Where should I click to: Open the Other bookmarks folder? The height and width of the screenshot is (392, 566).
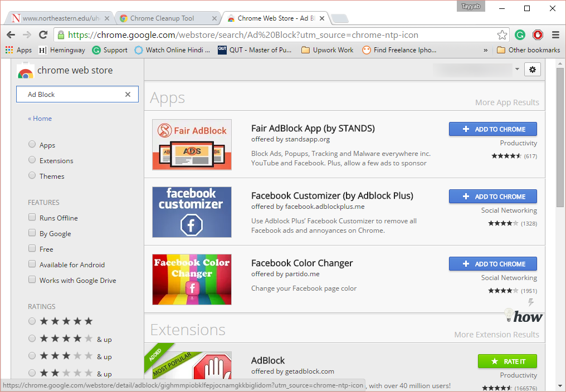pos(529,50)
